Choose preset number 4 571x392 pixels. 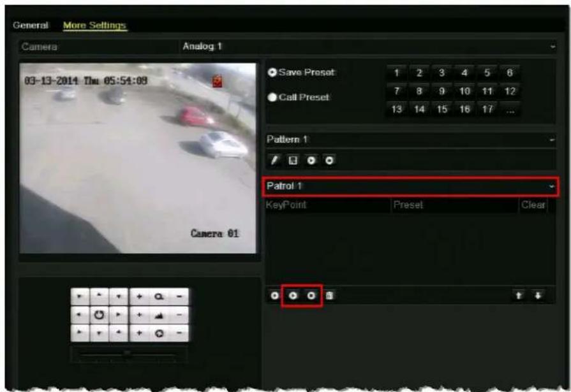464,73
